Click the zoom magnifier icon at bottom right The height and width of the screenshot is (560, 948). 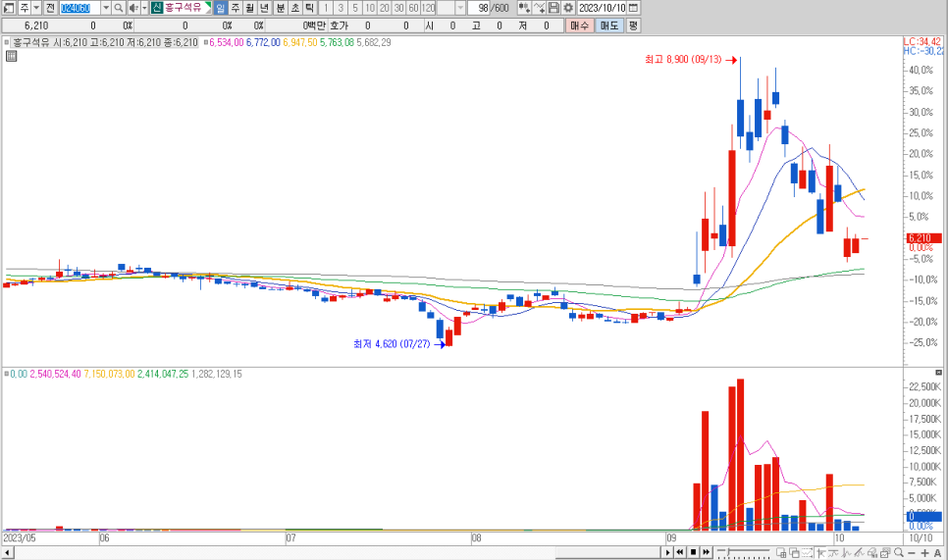pyautogui.click(x=899, y=552)
